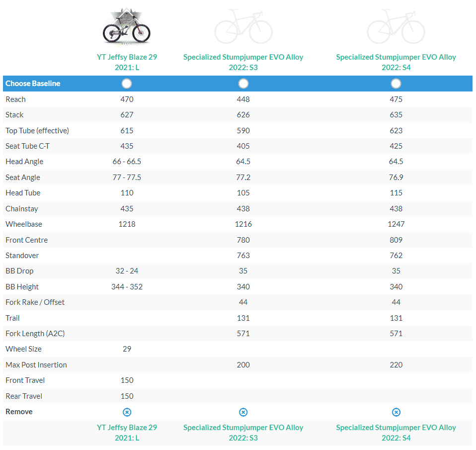
Task: Click top tube value 590
Action: click(243, 131)
